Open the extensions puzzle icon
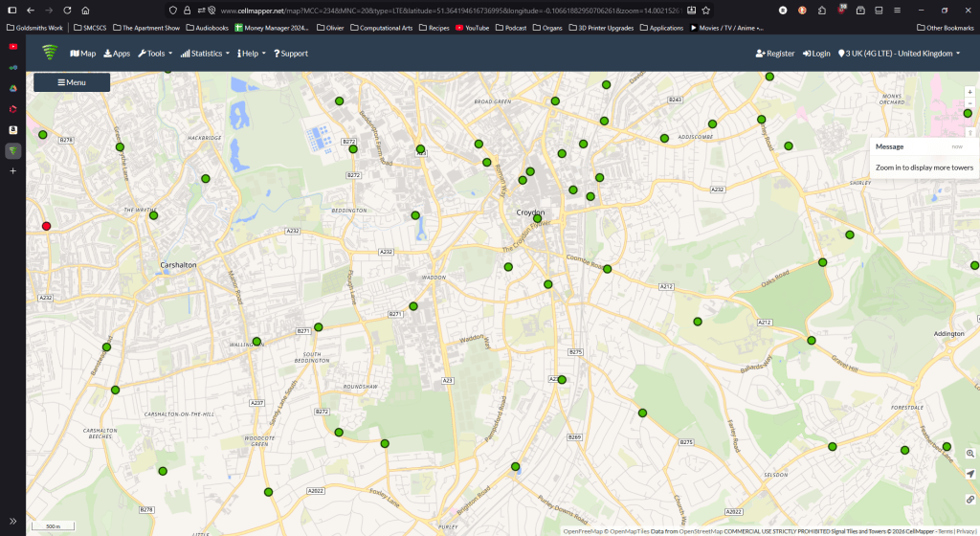The height and width of the screenshot is (536, 980). 822,11
